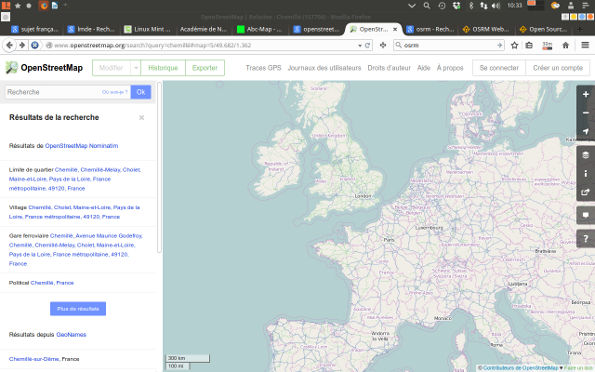Click the Plus de résultats button
This screenshot has height=372, width=595.
[78, 309]
